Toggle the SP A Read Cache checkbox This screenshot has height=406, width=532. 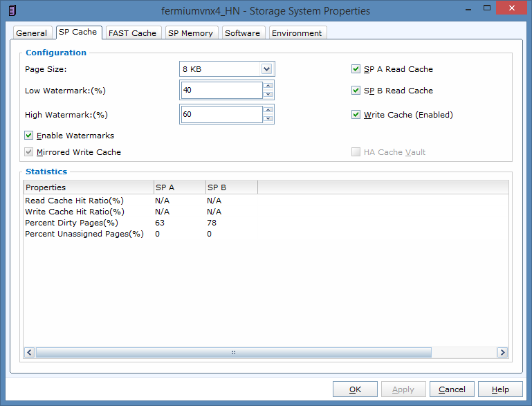tap(356, 69)
